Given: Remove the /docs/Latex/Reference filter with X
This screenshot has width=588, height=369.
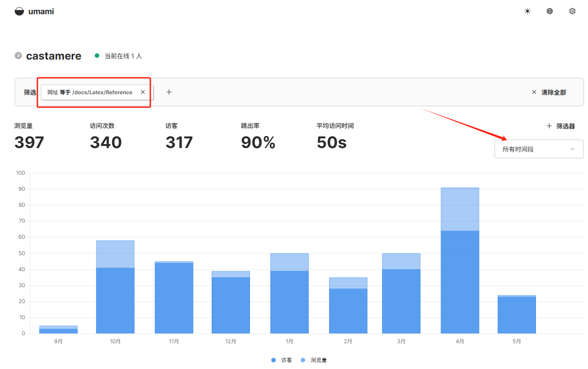Looking at the screenshot, I should coord(143,92).
